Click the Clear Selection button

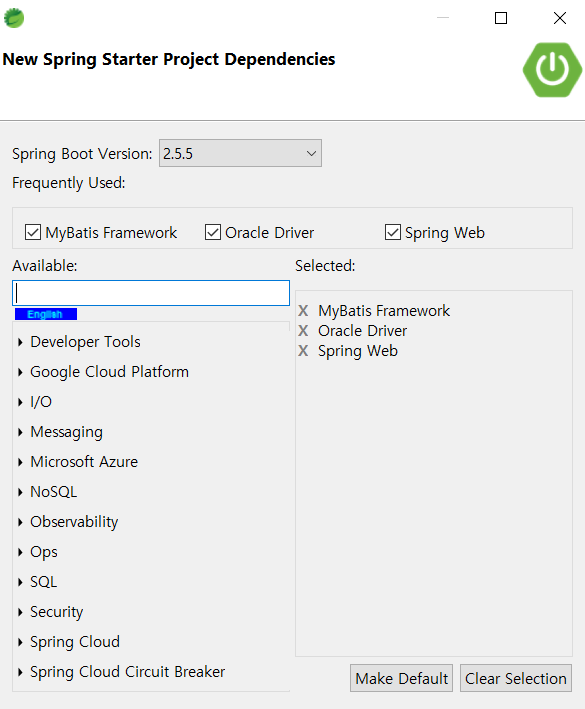(516, 678)
